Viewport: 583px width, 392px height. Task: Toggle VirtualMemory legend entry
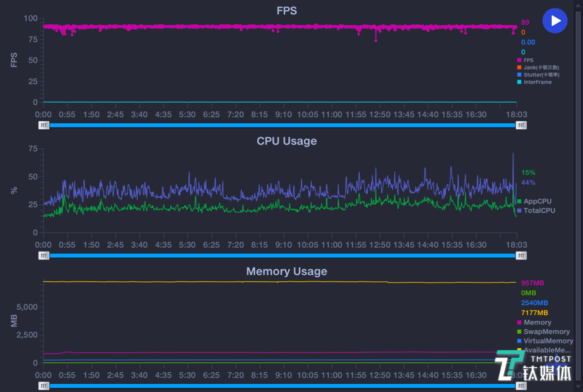coord(547,341)
